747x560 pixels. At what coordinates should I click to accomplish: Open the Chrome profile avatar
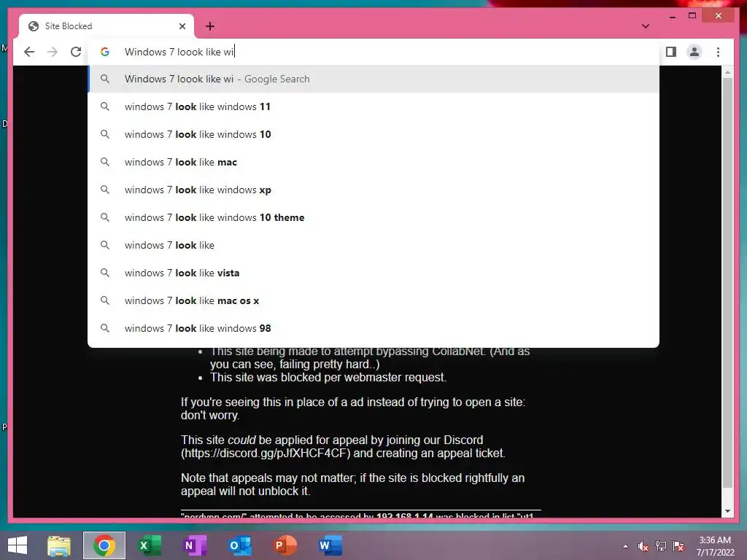[694, 52]
